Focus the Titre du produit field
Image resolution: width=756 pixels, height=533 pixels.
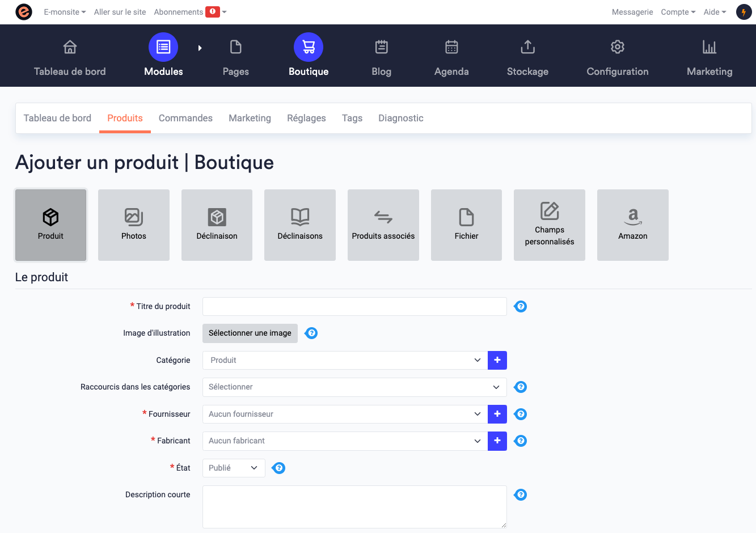pyautogui.click(x=354, y=306)
